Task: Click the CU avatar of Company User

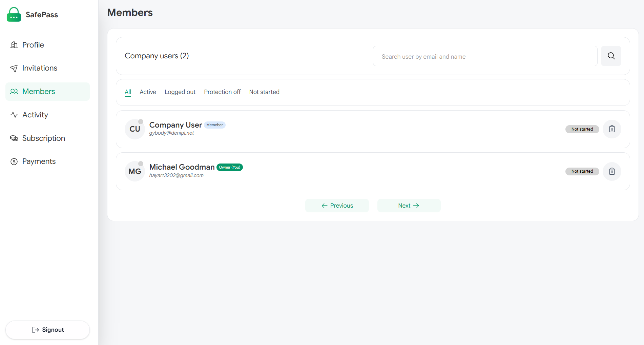Action: pos(135,129)
